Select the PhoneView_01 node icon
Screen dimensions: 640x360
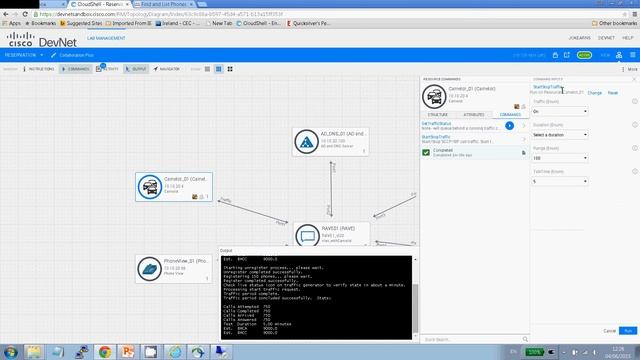[x=149, y=269]
